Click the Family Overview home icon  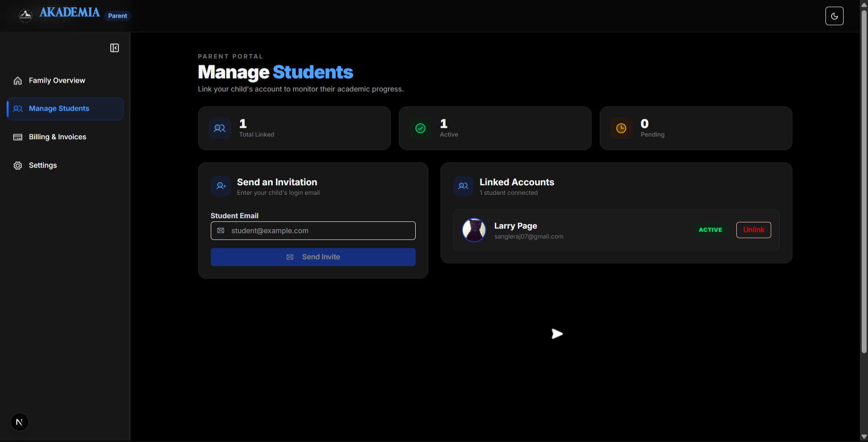[18, 80]
